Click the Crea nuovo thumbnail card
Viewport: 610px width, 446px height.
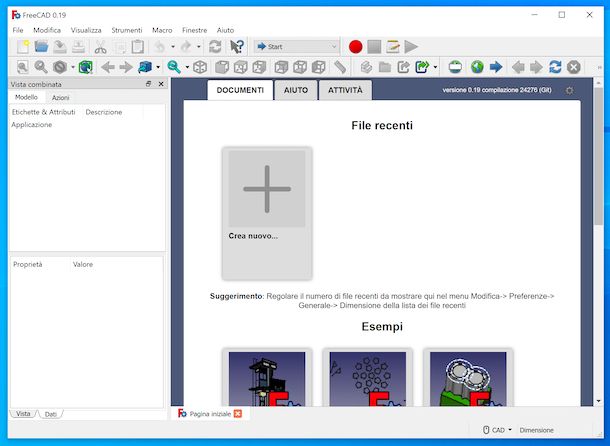coord(267,213)
